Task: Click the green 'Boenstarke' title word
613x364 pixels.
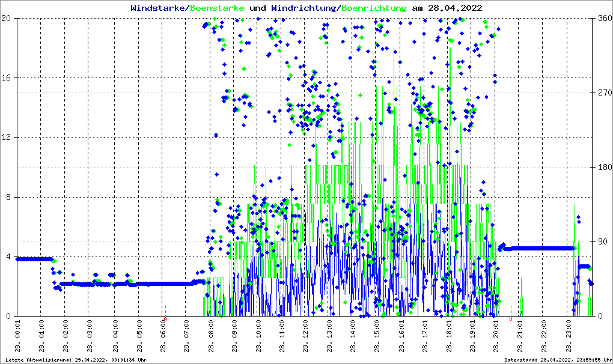Action: tap(217, 8)
